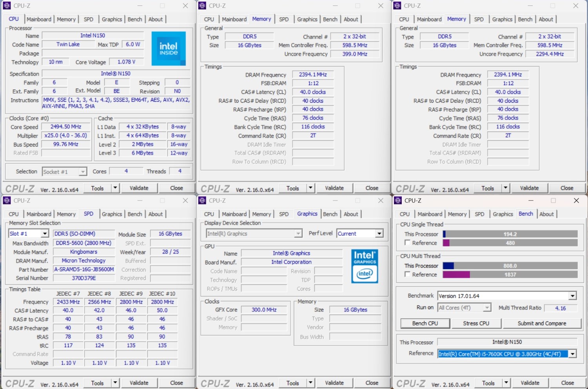Minimize the Bench tab CPU-Z window
The height and width of the screenshot is (389, 588).
(531, 201)
